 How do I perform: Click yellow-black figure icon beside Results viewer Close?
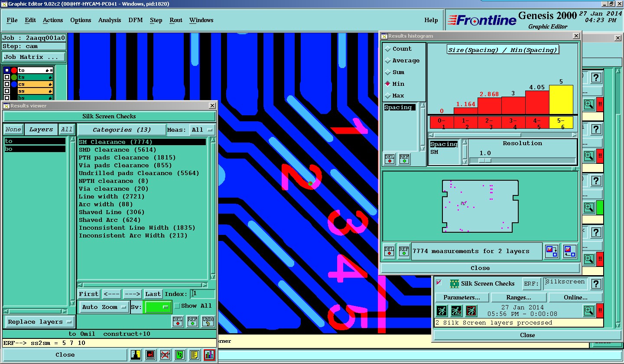coord(136,355)
